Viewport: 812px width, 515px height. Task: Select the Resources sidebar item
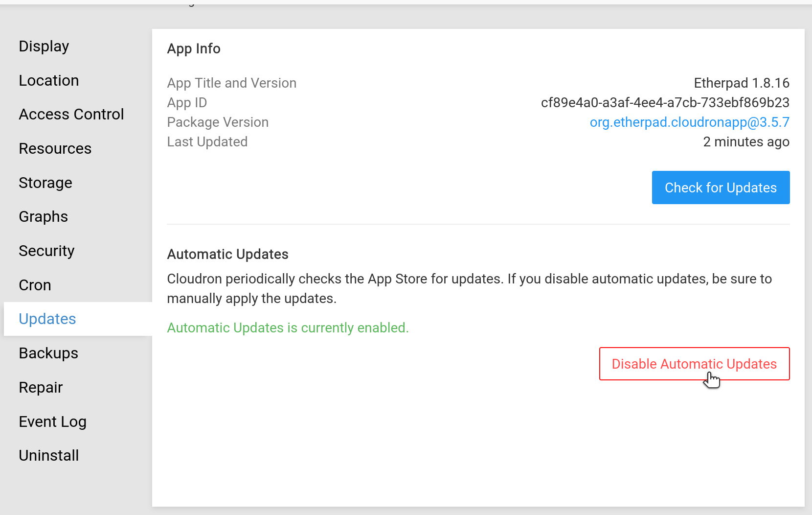(x=55, y=148)
